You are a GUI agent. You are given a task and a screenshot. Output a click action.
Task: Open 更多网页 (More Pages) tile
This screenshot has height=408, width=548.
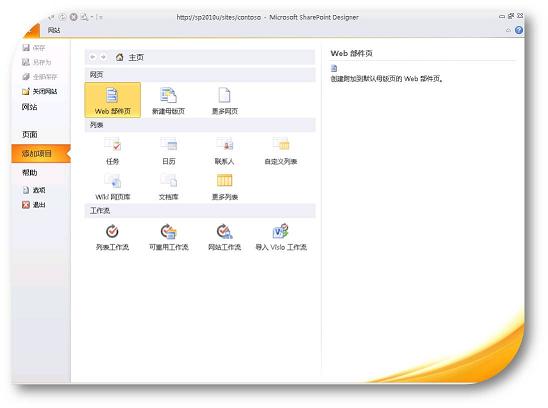[x=224, y=100]
